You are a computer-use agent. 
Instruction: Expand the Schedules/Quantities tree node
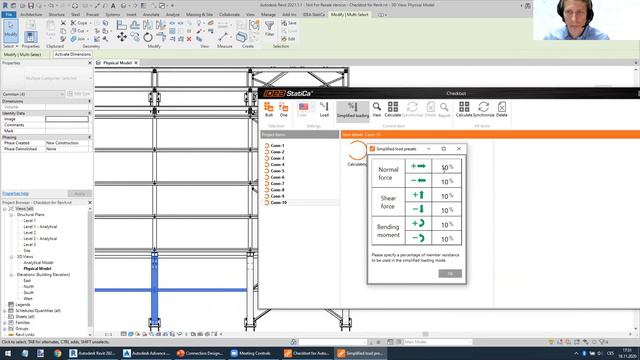pyautogui.click(x=5, y=311)
